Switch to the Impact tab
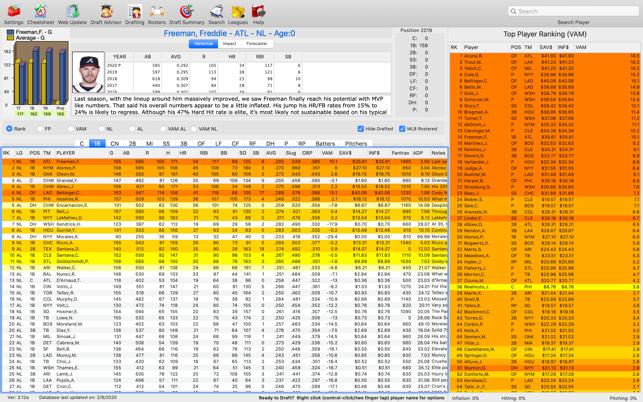643x402 pixels. [x=229, y=44]
